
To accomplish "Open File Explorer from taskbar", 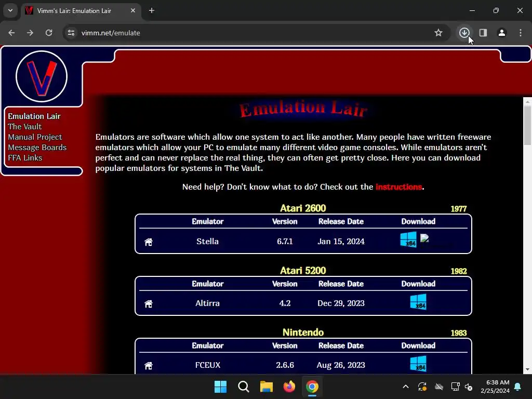I will (267, 387).
